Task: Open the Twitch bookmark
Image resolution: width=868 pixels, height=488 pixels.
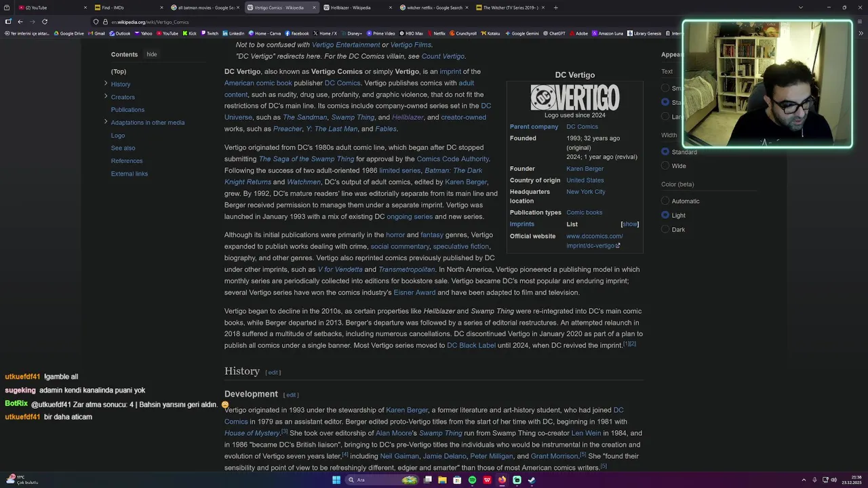Action: [x=210, y=33]
